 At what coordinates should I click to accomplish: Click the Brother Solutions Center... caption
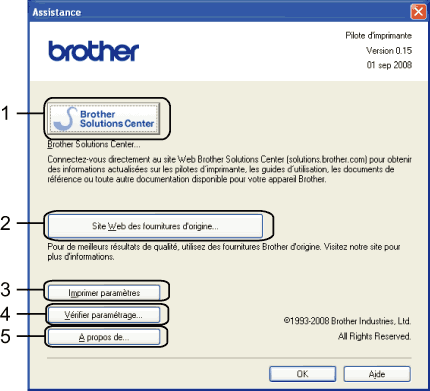click(94, 144)
